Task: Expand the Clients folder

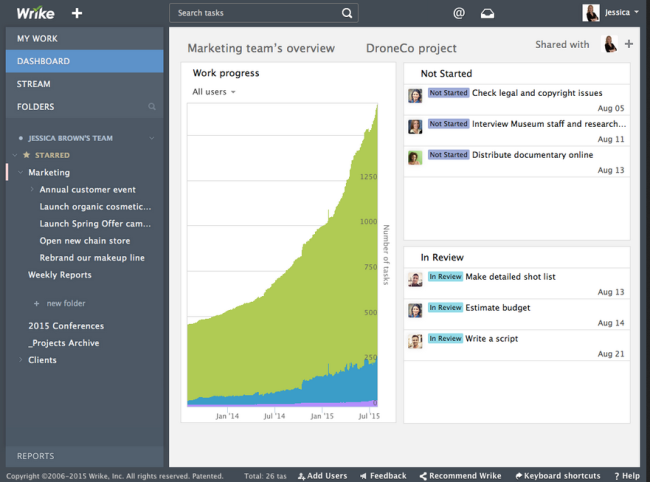Action: (x=20, y=360)
